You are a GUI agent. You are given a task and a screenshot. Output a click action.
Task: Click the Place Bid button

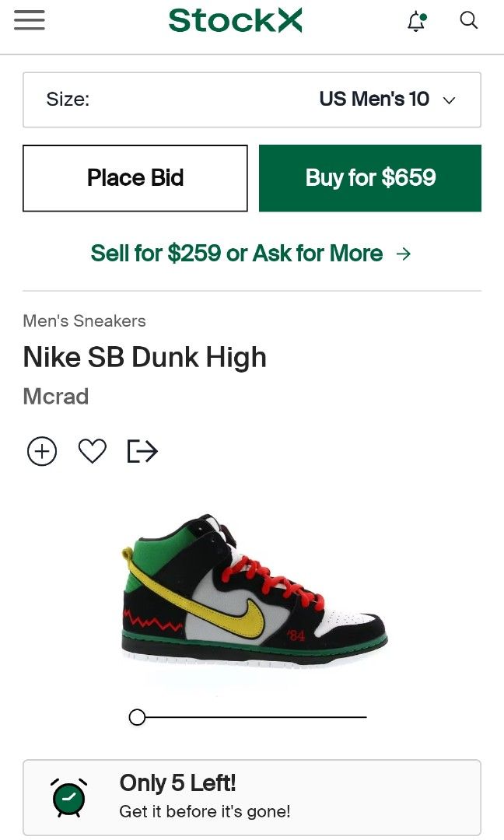[x=135, y=178]
